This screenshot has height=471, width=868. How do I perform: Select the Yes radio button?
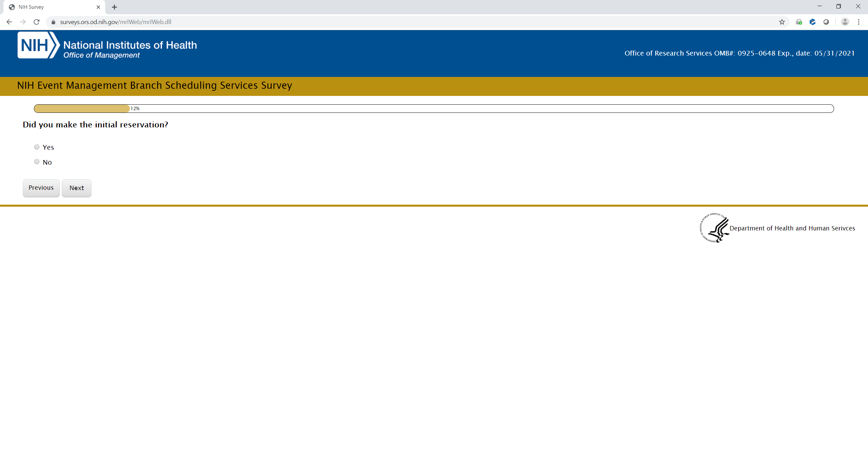coord(37,147)
